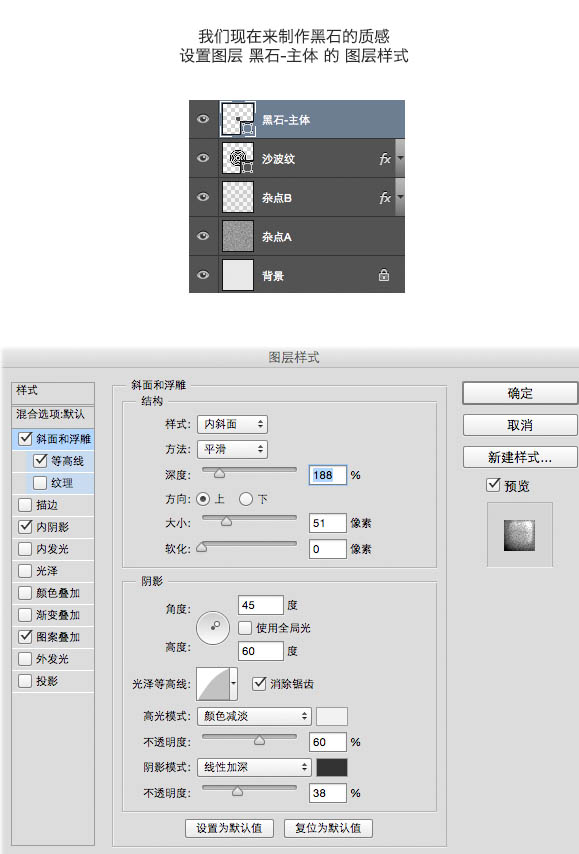Toggle visibility of 背景 layer
The height and width of the screenshot is (854, 579).
click(203, 275)
